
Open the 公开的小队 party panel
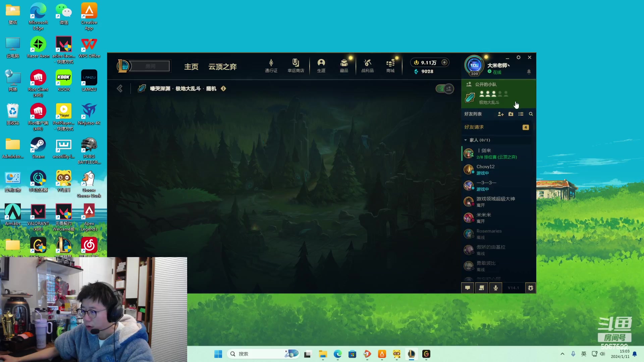coord(498,94)
